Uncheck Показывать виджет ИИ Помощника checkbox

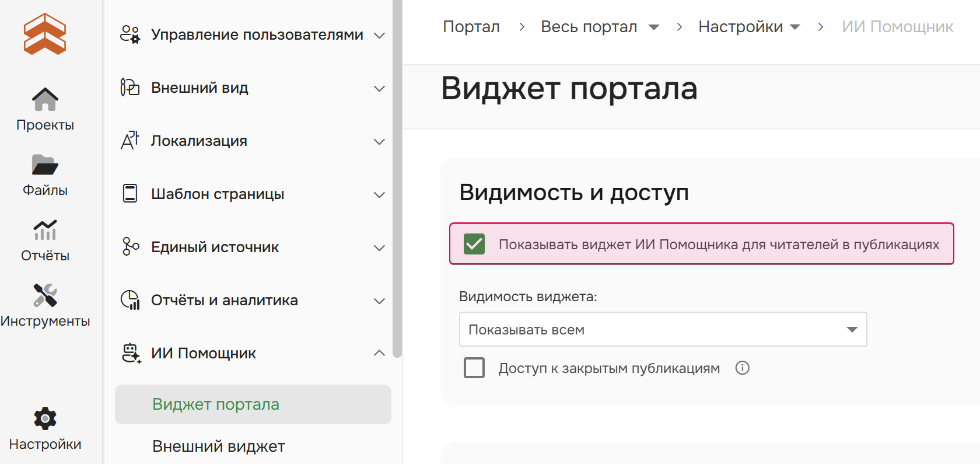point(474,244)
